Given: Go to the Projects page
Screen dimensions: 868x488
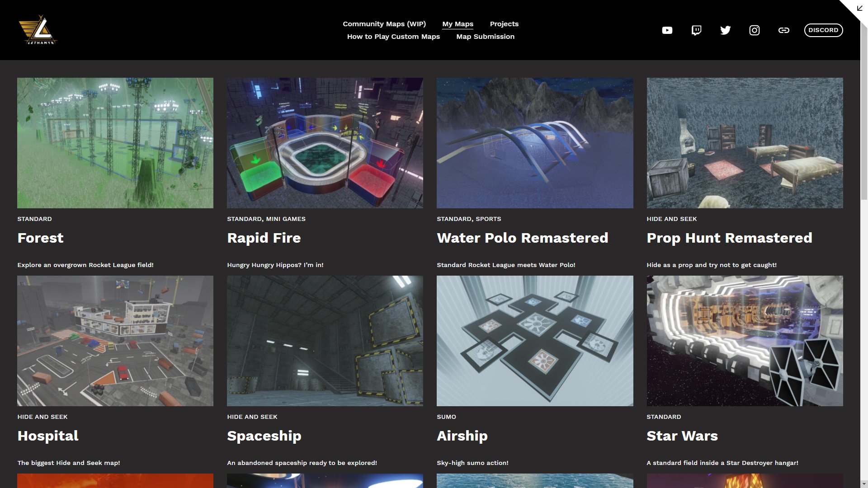Looking at the screenshot, I should tap(504, 24).
